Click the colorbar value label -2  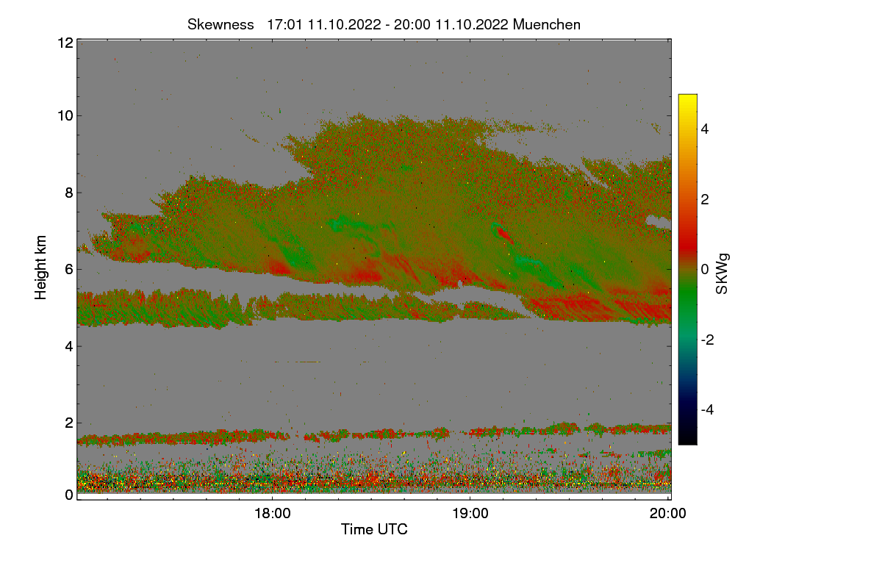point(706,340)
